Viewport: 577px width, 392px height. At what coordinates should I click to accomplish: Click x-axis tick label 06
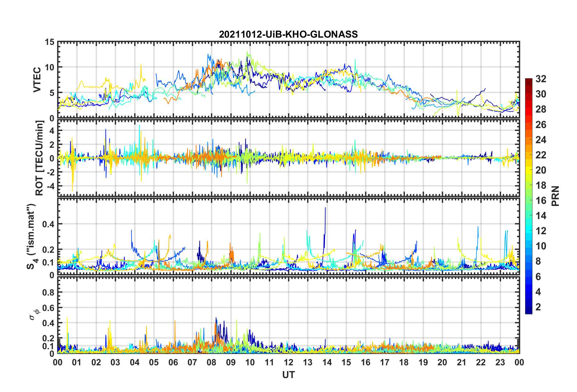point(173,362)
